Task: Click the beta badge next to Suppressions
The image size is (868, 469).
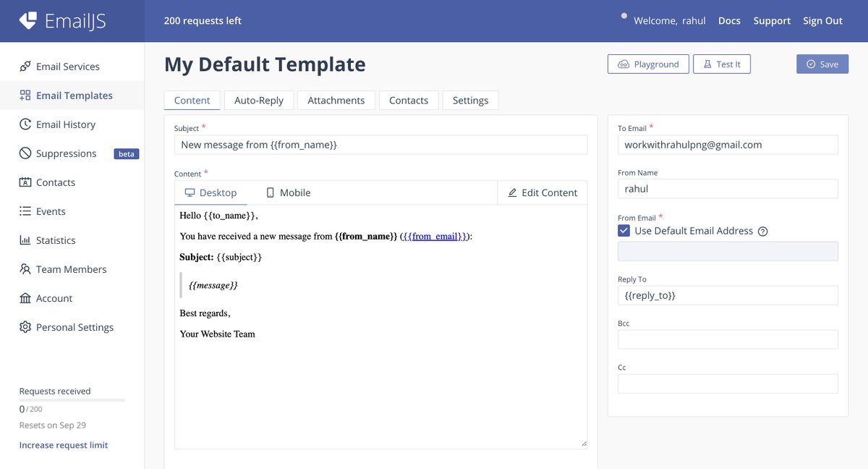Action: pos(127,154)
